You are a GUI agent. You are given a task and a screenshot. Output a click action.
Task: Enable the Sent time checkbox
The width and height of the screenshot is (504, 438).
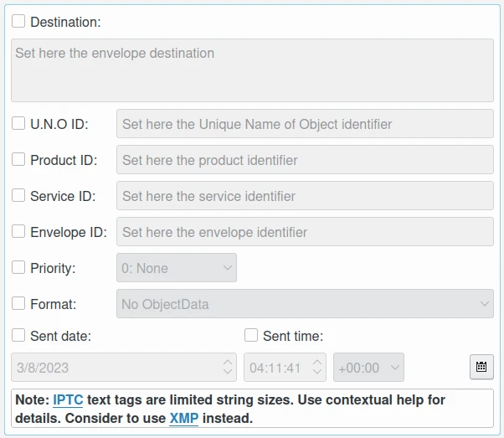click(x=251, y=336)
